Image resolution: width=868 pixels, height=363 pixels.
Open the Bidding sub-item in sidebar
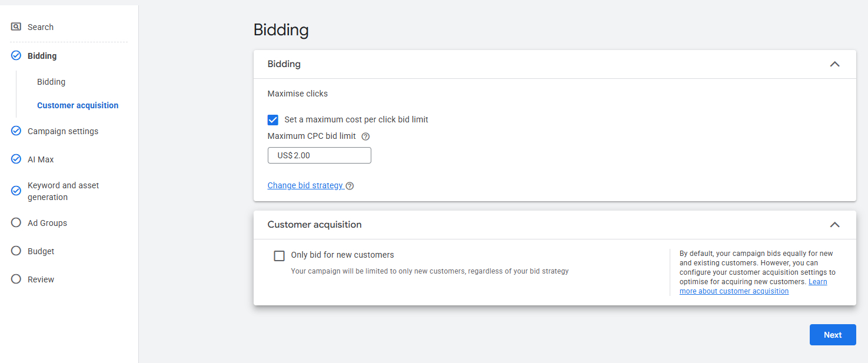click(51, 82)
